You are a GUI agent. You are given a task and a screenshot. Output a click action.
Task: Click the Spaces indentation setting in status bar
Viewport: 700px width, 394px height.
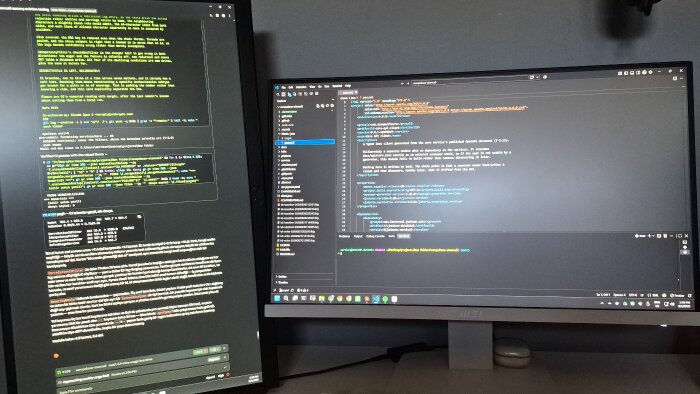pos(620,295)
